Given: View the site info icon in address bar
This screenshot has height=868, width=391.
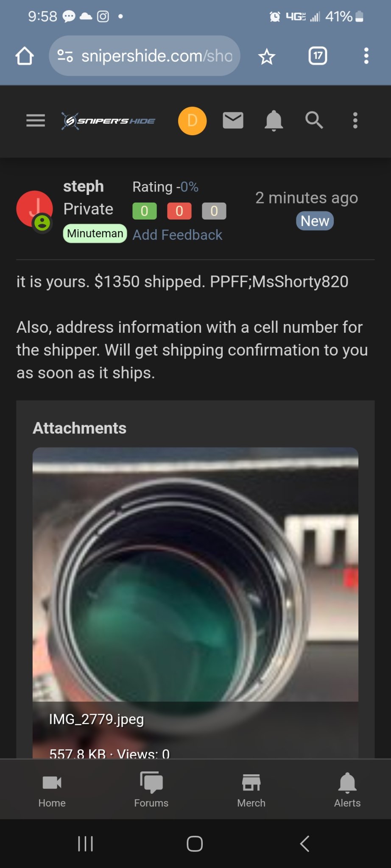Looking at the screenshot, I should (65, 56).
